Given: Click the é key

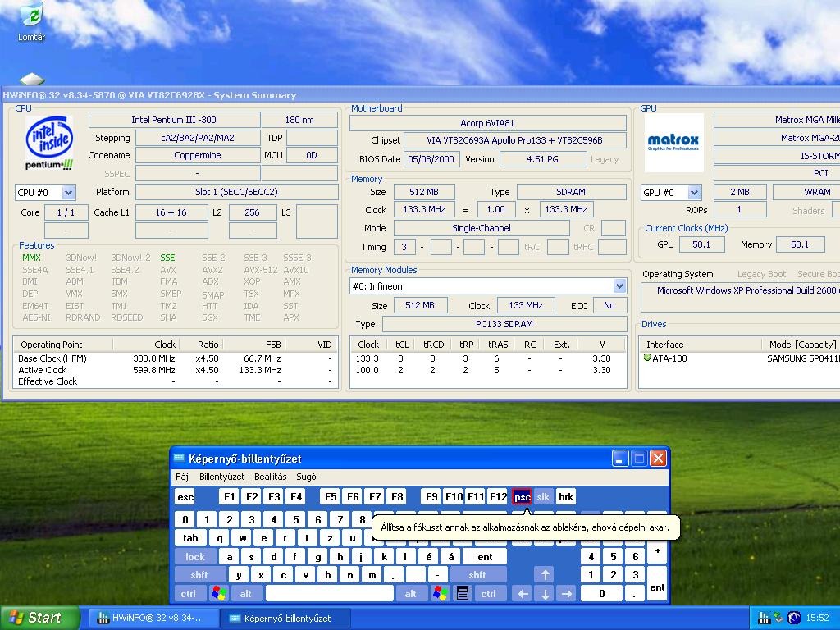Looking at the screenshot, I should 428,557.
